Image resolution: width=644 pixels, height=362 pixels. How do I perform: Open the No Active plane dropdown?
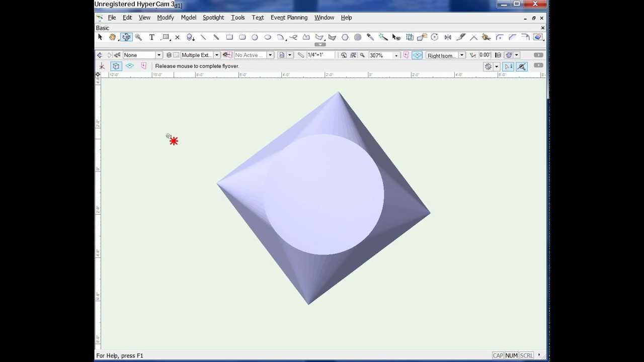(270, 55)
